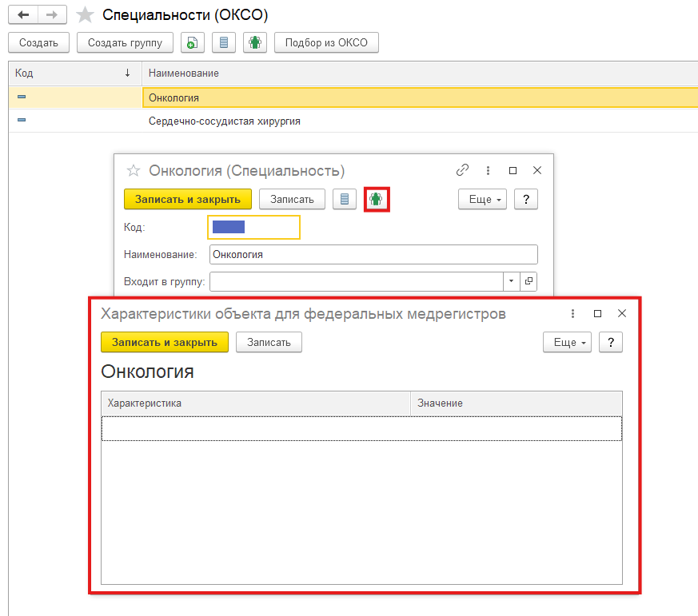Open federal medregistry characteristics green figure icon in form
The width and height of the screenshot is (698, 616).
coord(377,199)
